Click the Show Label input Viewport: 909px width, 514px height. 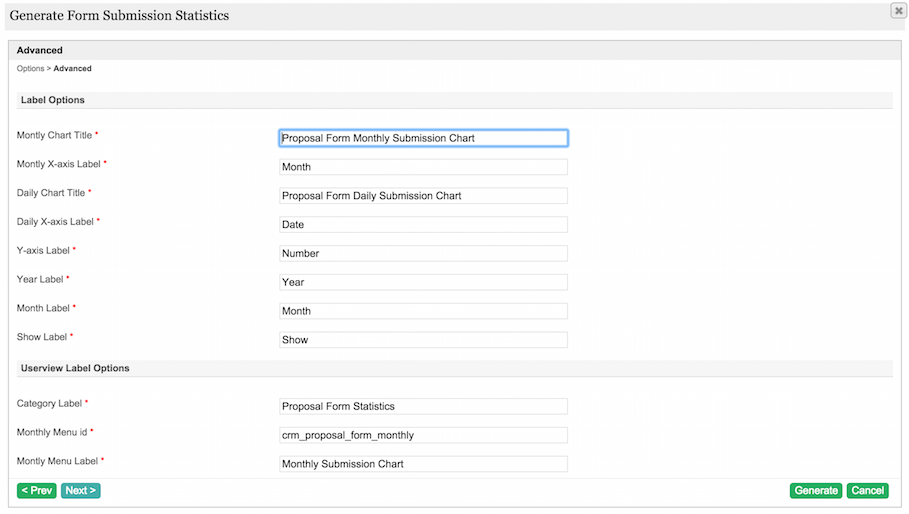(x=423, y=340)
